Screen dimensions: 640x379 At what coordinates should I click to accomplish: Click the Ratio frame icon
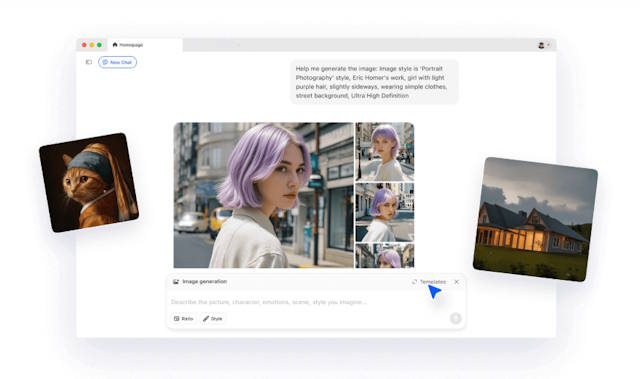177,319
